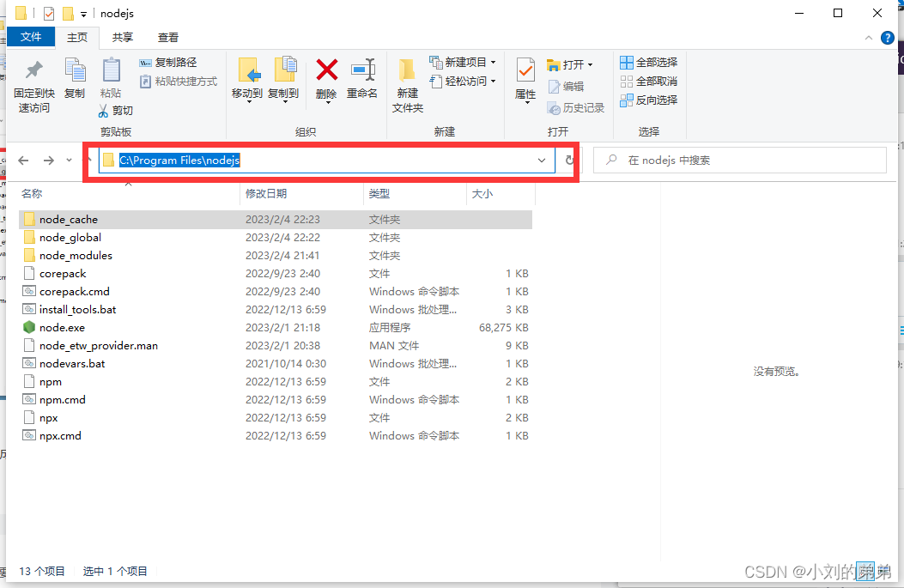The height and width of the screenshot is (588, 904).
Task: Select the npx file (no extension)
Action: [x=276, y=418]
